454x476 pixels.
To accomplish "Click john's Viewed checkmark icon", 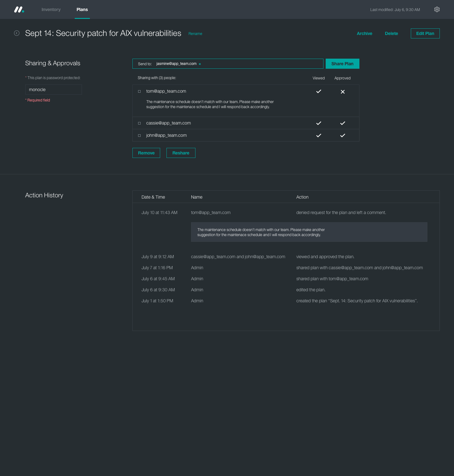I will point(319,136).
